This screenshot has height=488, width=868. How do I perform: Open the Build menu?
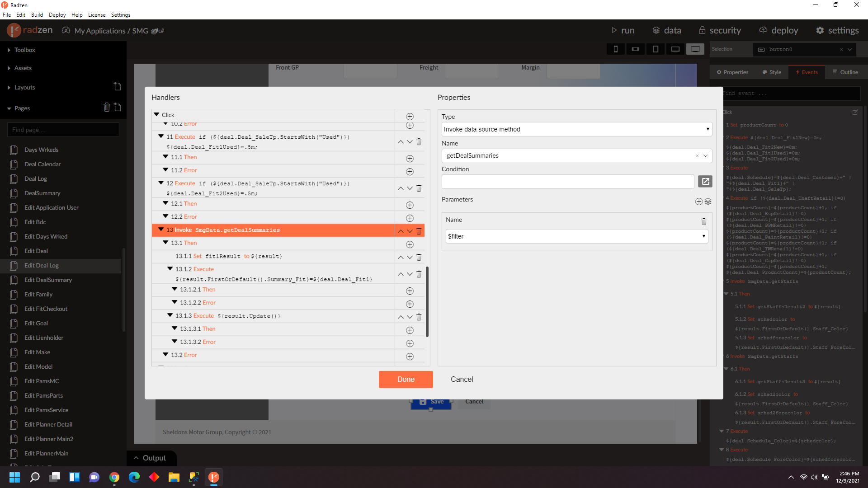point(37,14)
